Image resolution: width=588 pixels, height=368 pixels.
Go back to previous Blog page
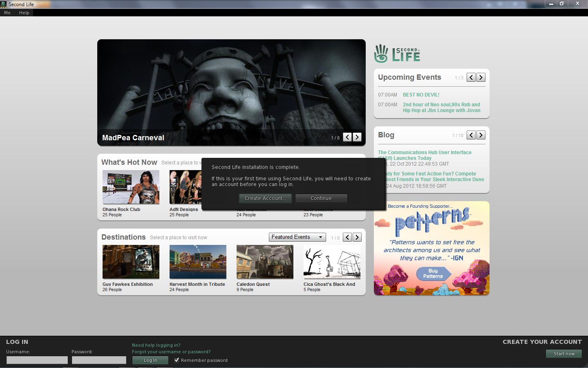pos(471,135)
